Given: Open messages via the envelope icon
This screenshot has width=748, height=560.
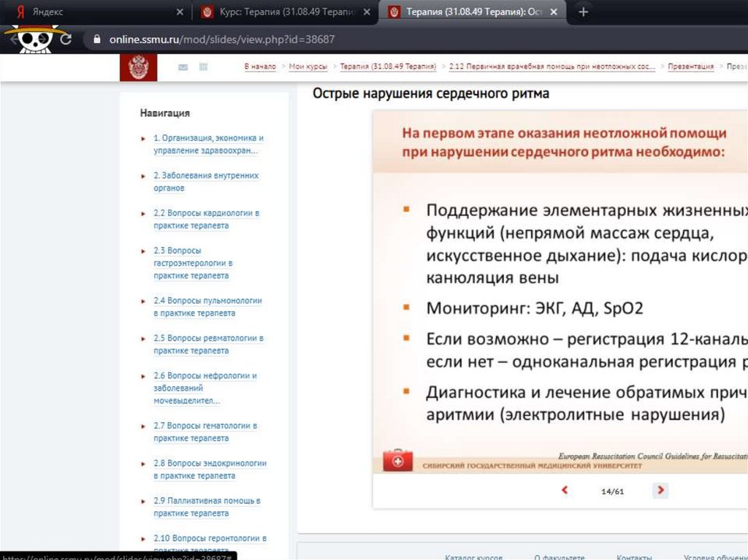Looking at the screenshot, I should click(x=183, y=67).
